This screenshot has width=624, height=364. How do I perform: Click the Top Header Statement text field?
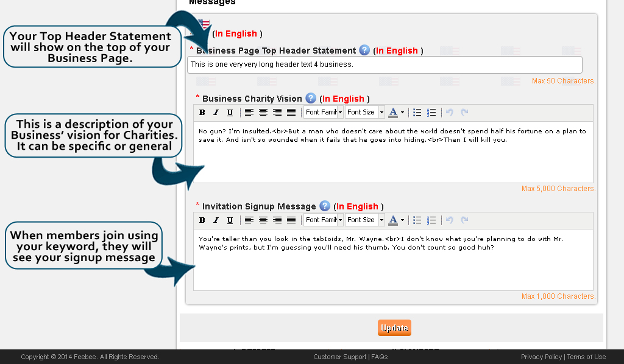384,65
